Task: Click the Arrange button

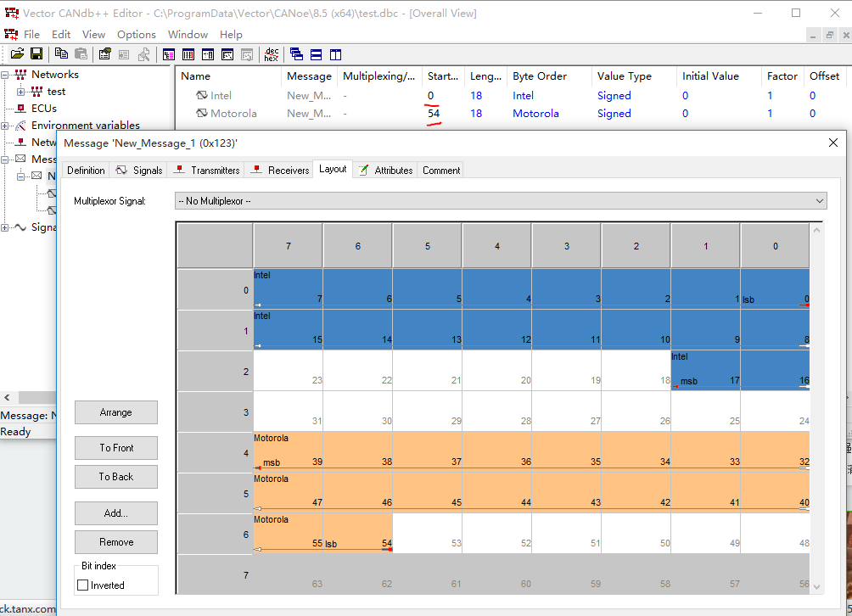Action: point(116,412)
